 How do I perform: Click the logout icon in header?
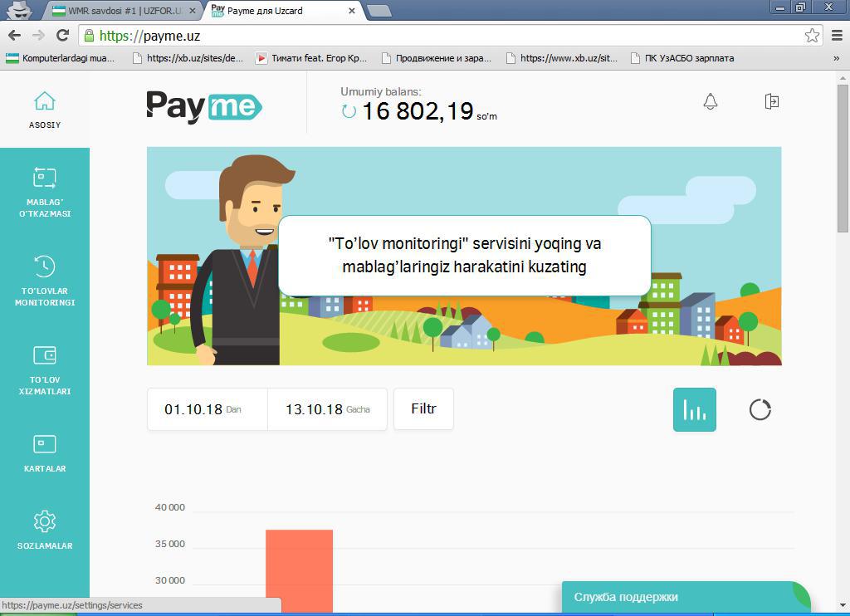771,101
